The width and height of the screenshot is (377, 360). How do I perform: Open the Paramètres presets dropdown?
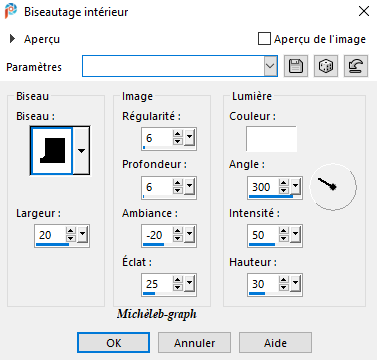[x=270, y=66]
